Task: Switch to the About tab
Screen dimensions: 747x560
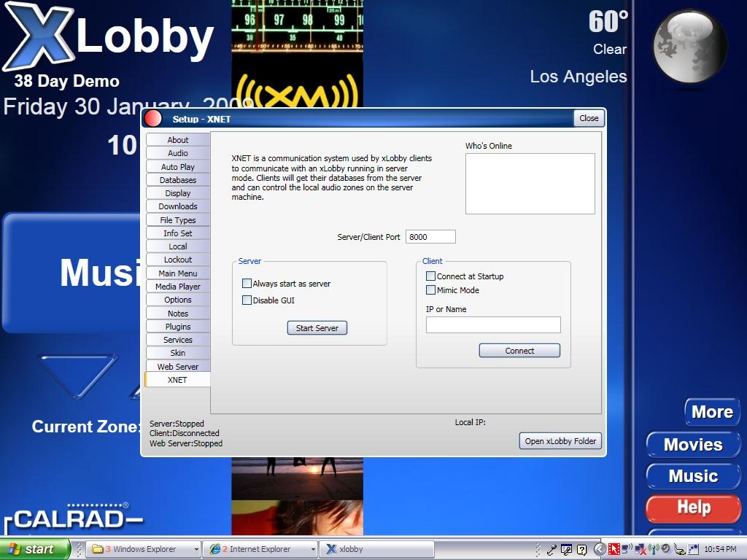Action: coord(178,139)
